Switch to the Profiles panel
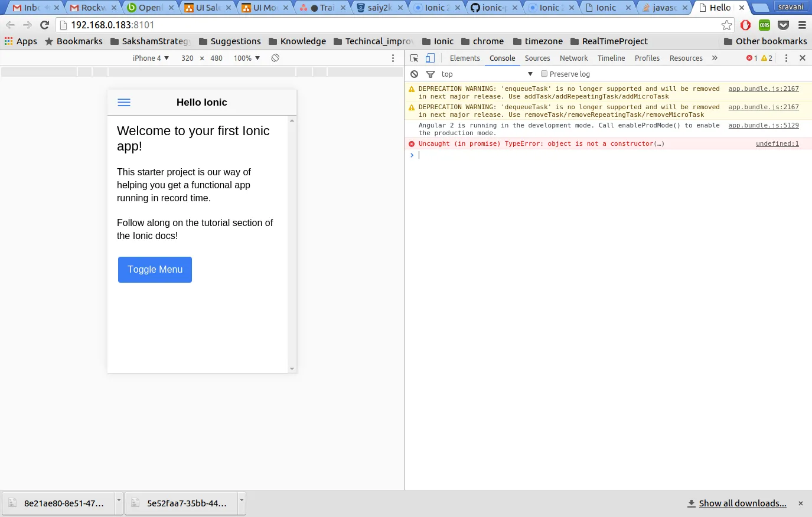 [647, 58]
